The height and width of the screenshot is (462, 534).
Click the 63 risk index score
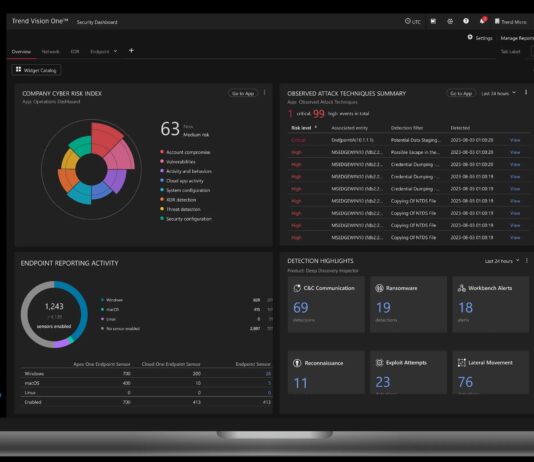point(170,129)
